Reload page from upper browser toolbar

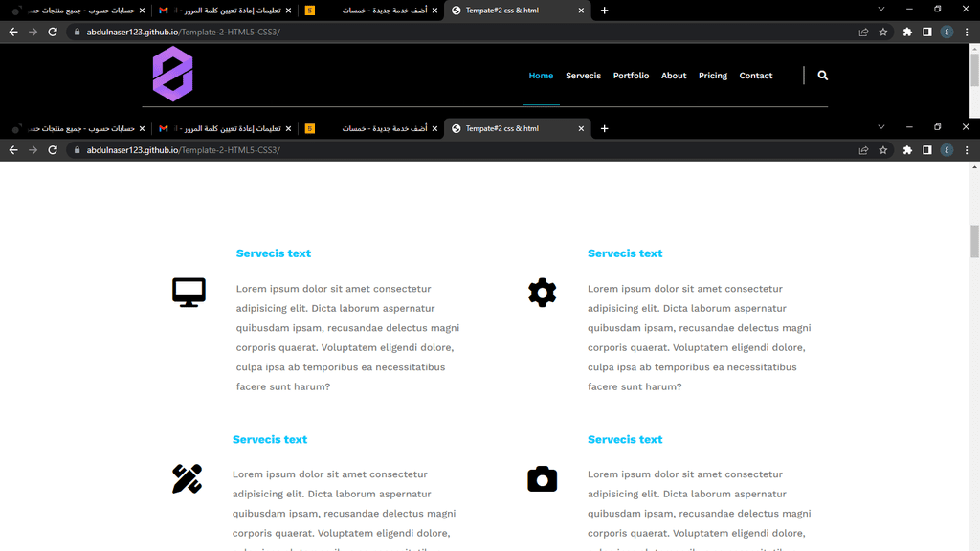tap(53, 32)
